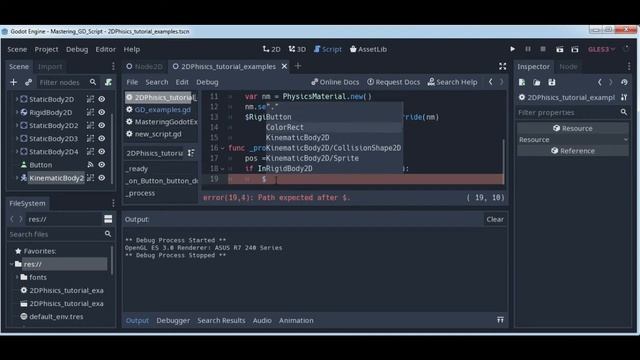This screenshot has width=640, height=360.
Task: Toggle FileSystem split view mode icon
Action: click(108, 219)
